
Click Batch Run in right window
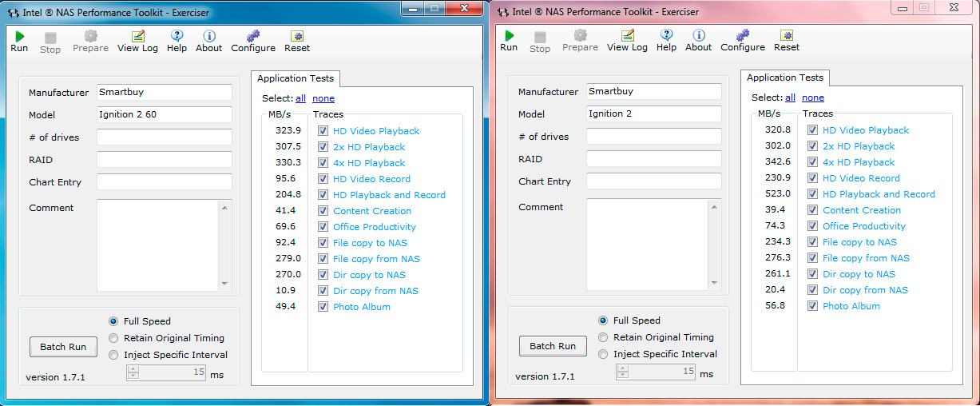(x=553, y=346)
